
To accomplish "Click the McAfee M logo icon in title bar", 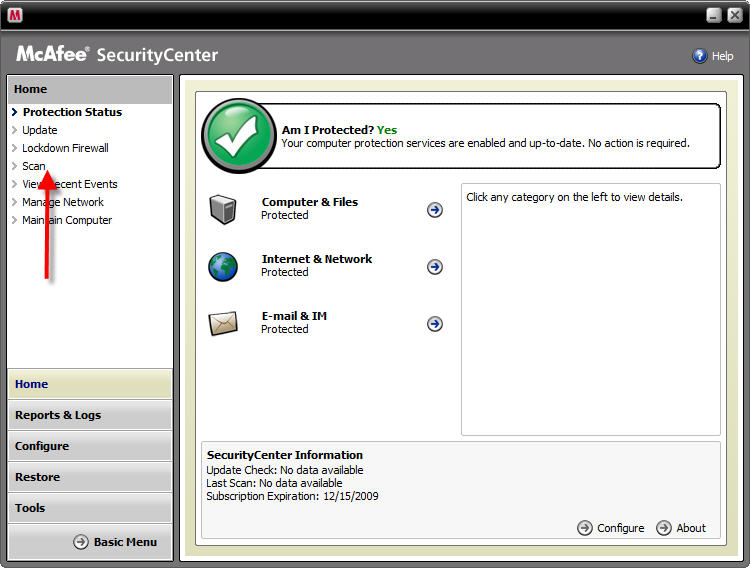I will click(15, 15).
